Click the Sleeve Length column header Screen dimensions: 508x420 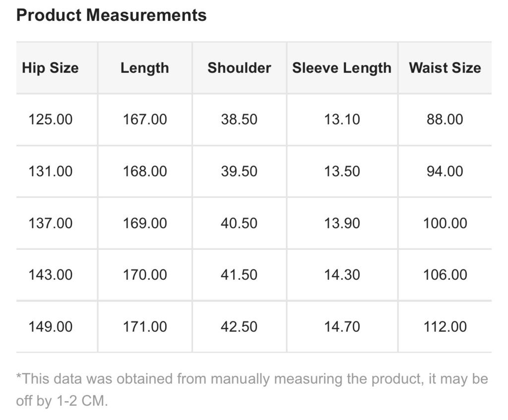[x=342, y=68]
